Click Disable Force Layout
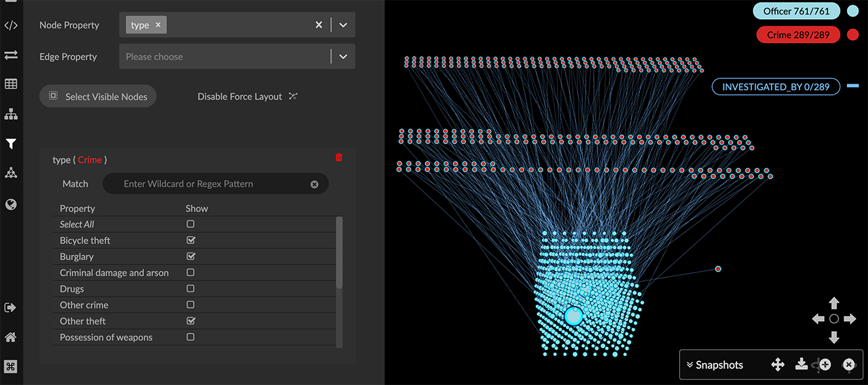The height and width of the screenshot is (385, 868). 247,97
